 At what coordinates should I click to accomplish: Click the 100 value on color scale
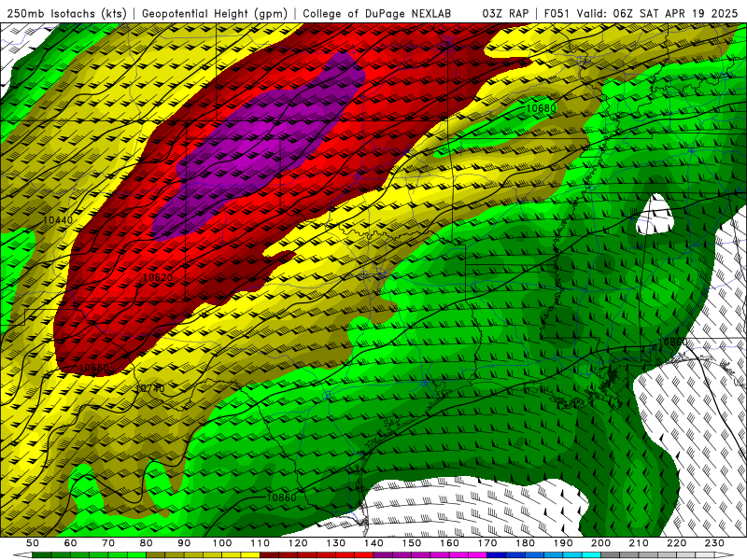point(222,543)
